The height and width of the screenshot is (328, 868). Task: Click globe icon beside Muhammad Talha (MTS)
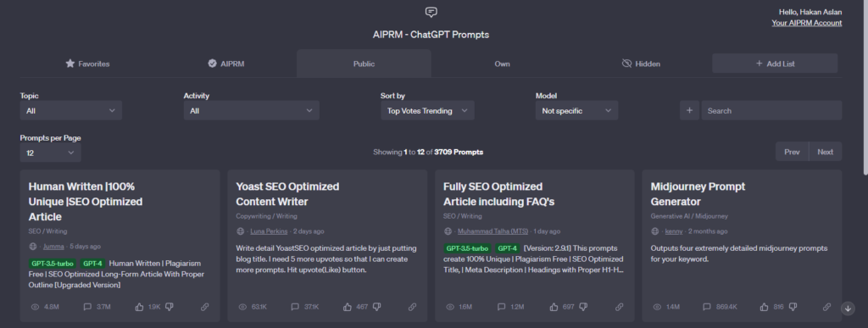(448, 231)
